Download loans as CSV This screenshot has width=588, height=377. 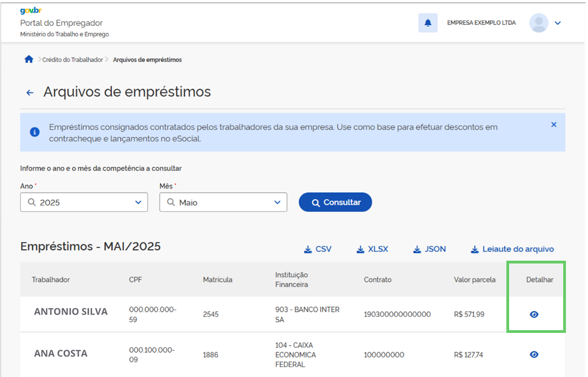click(318, 249)
